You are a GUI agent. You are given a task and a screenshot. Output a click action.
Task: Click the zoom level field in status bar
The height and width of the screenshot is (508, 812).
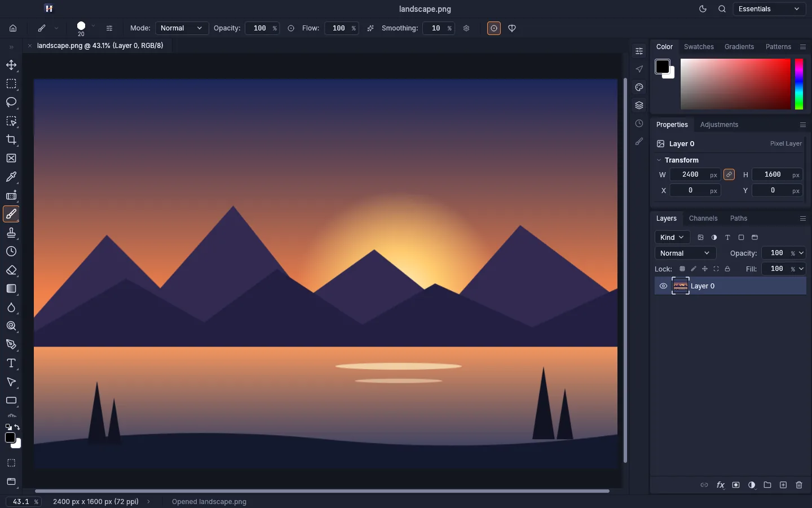point(24,502)
